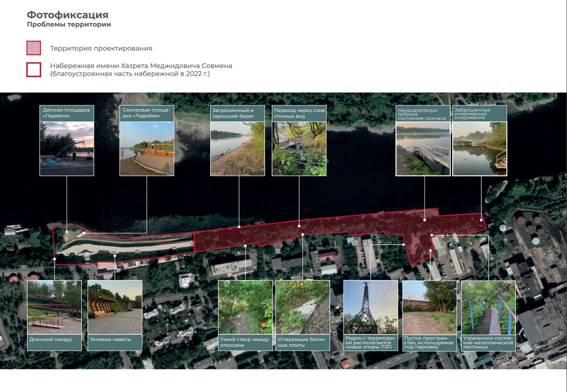Click the empty parking space photo
Viewport: 567px width, 392px height.
click(430, 307)
